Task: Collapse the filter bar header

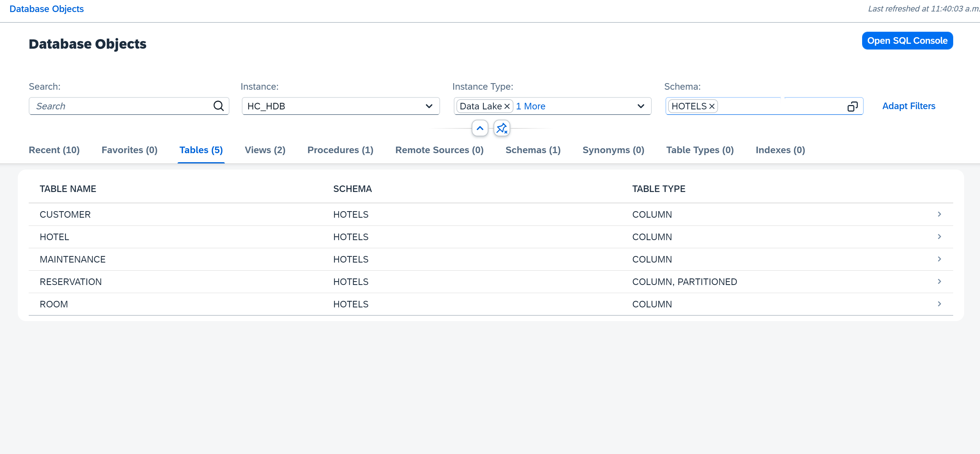Action: [x=480, y=128]
